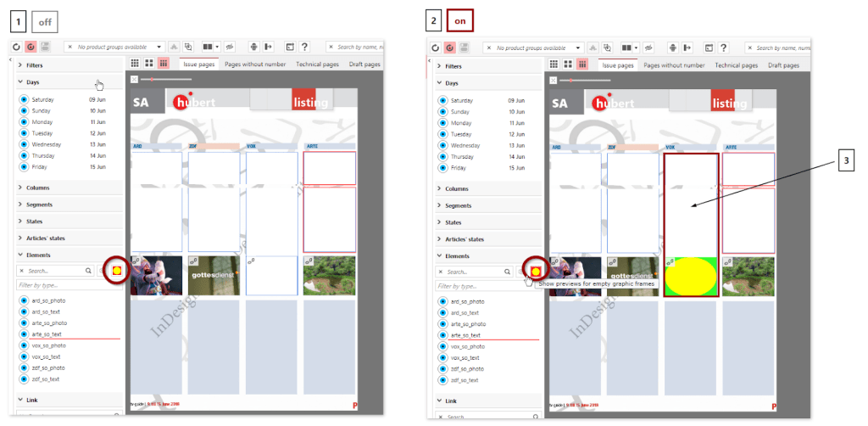Click the red auto-refresh icon in left screenshot

(x=31, y=47)
